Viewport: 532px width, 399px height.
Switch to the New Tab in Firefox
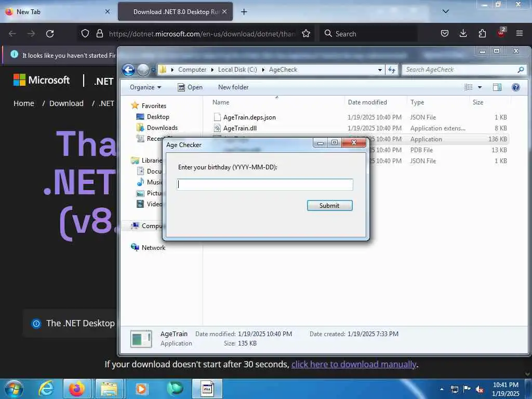(x=58, y=12)
